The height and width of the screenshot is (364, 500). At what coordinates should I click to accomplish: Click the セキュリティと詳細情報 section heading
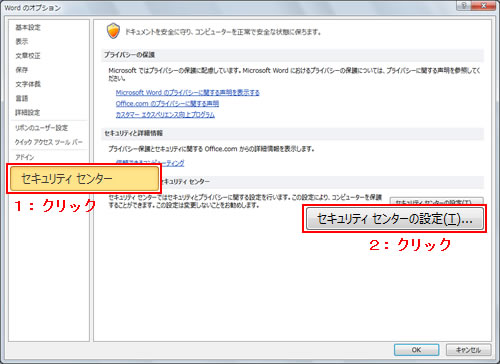tap(133, 133)
